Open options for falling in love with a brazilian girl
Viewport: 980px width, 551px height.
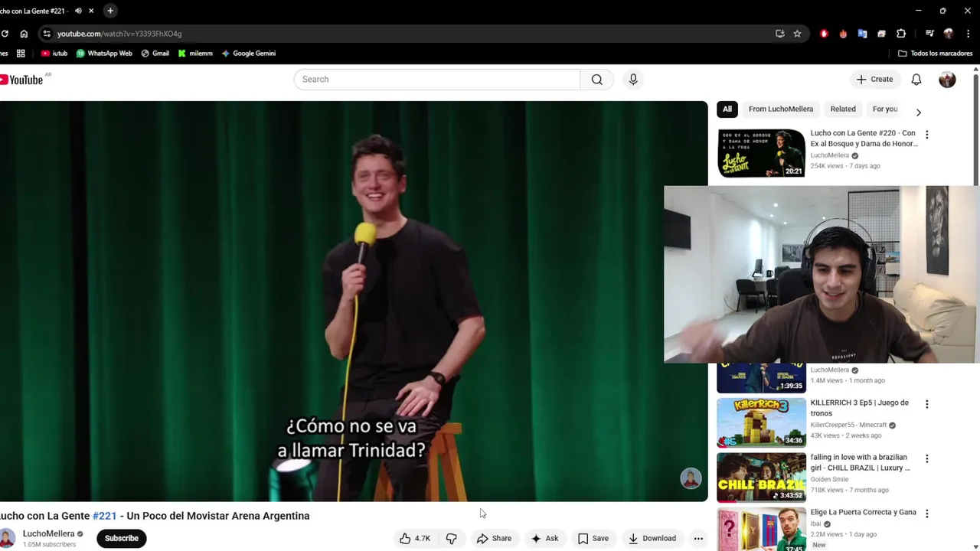coord(926,458)
